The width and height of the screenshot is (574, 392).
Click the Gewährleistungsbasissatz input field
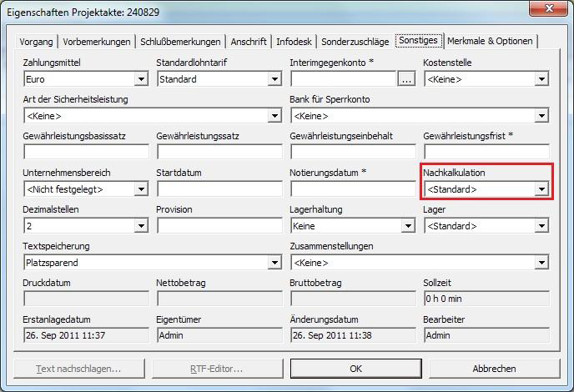tap(86, 153)
